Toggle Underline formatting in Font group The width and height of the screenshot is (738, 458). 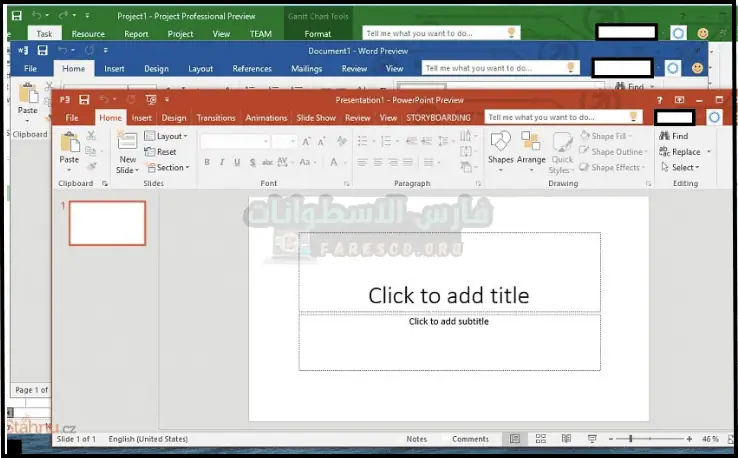pyautogui.click(x=237, y=163)
